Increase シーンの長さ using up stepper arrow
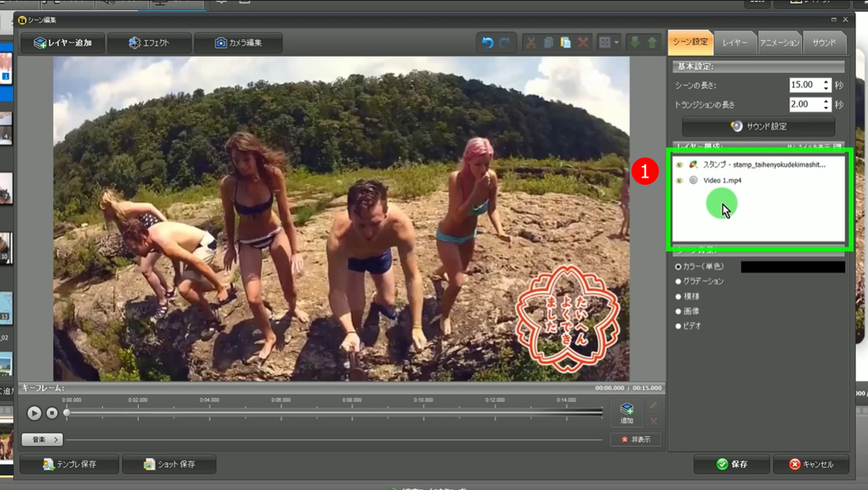The image size is (868, 490). 826,82
